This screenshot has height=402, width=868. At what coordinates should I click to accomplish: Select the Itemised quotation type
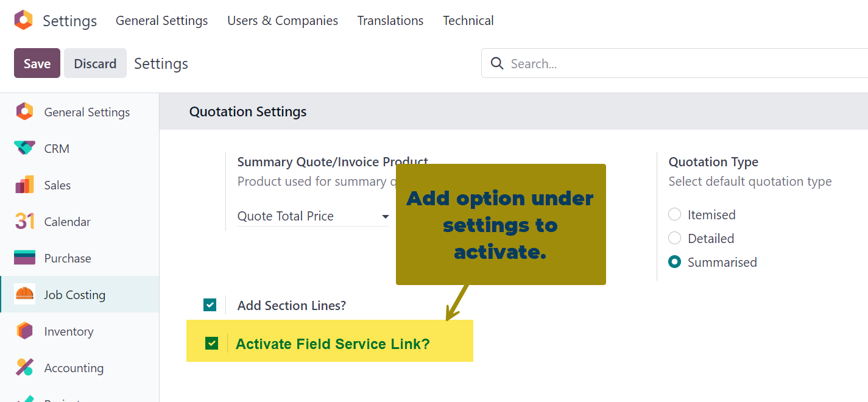pos(674,214)
